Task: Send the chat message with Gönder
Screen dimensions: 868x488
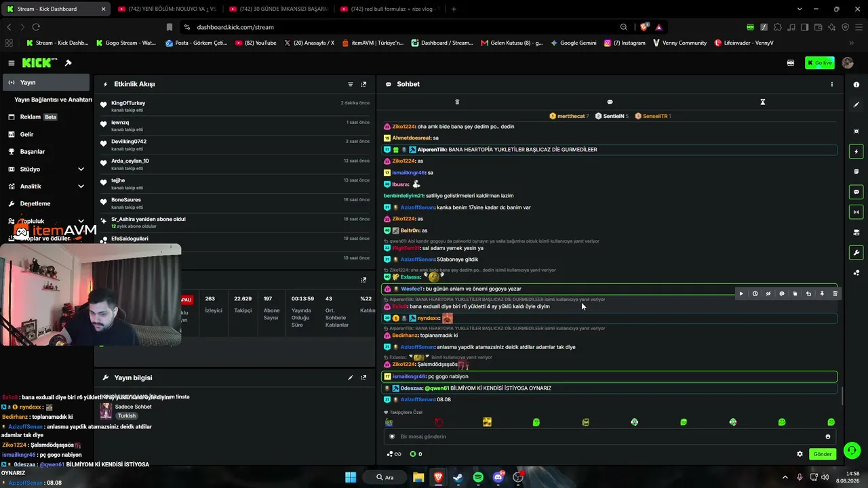Action: (823, 454)
